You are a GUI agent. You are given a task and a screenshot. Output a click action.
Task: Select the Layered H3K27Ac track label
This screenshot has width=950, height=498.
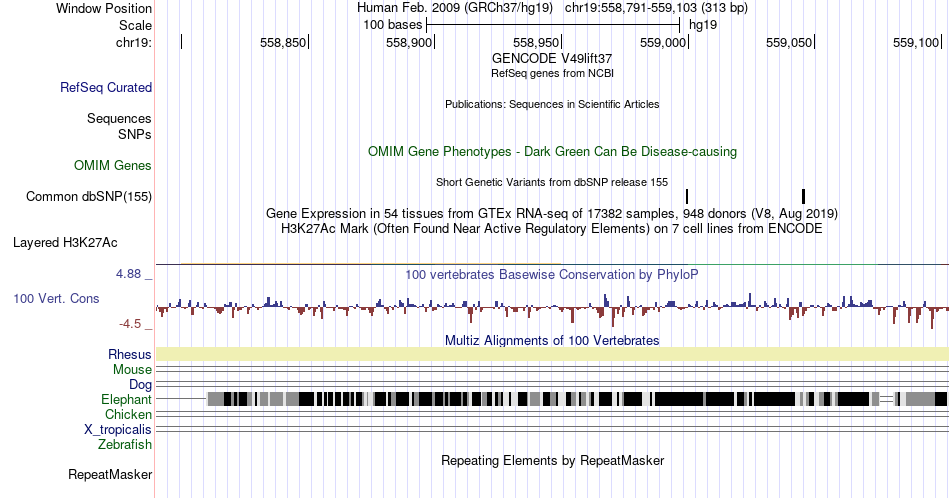[65, 242]
